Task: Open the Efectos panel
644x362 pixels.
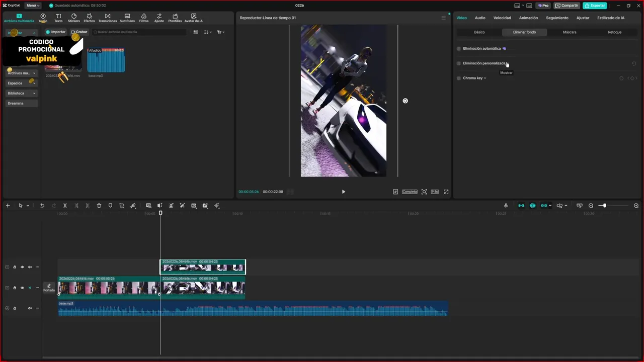Action: pyautogui.click(x=89, y=18)
